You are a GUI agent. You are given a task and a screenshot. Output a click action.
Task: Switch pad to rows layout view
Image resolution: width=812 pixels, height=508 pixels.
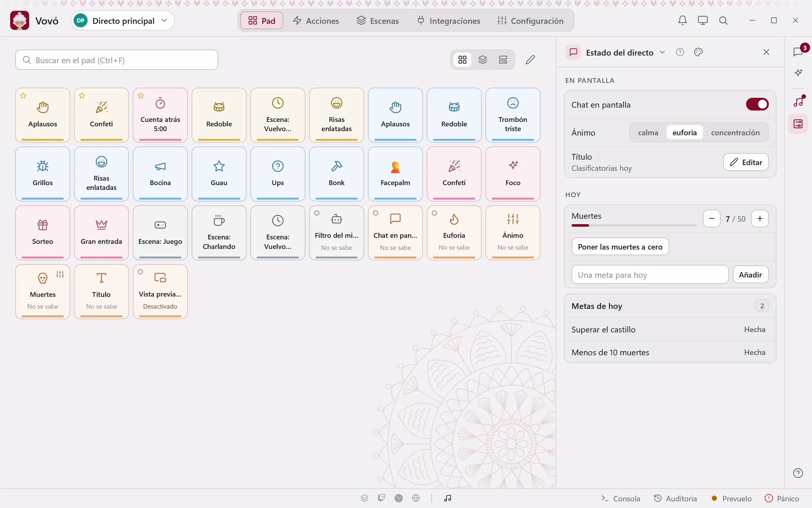click(503, 60)
